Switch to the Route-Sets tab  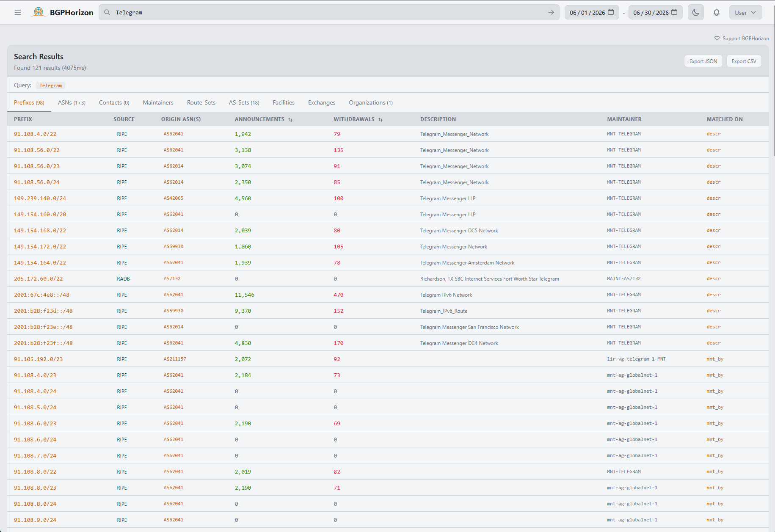click(x=201, y=102)
